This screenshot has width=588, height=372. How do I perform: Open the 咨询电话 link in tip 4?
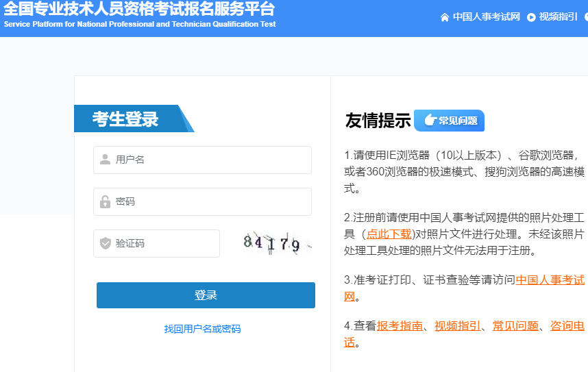[x=567, y=326]
